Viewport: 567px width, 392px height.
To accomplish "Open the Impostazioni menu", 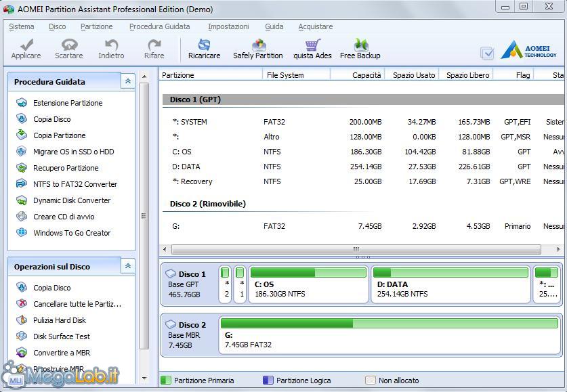I will (x=228, y=26).
